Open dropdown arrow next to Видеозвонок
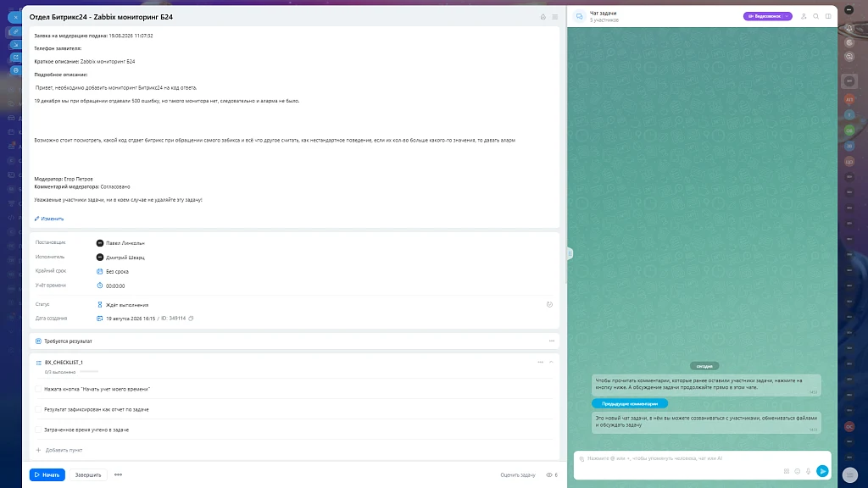The height and width of the screenshot is (488, 868). (x=787, y=16)
